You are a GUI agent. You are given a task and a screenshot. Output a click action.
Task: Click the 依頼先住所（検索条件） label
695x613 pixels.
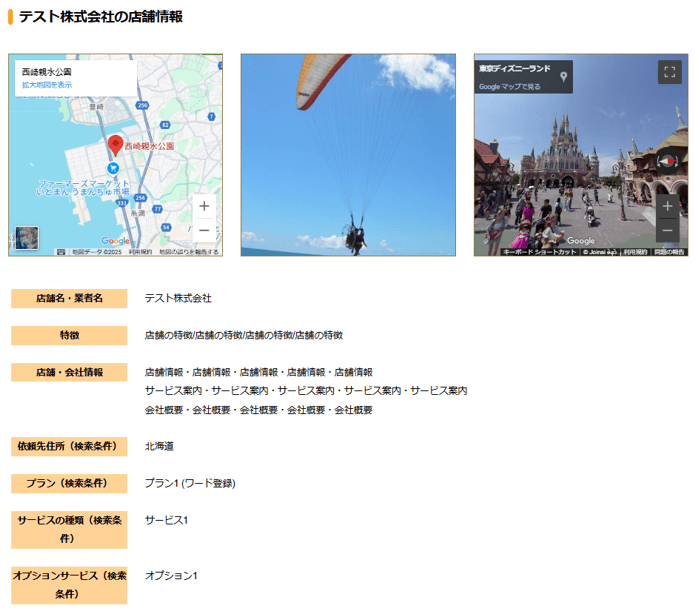[x=69, y=446]
